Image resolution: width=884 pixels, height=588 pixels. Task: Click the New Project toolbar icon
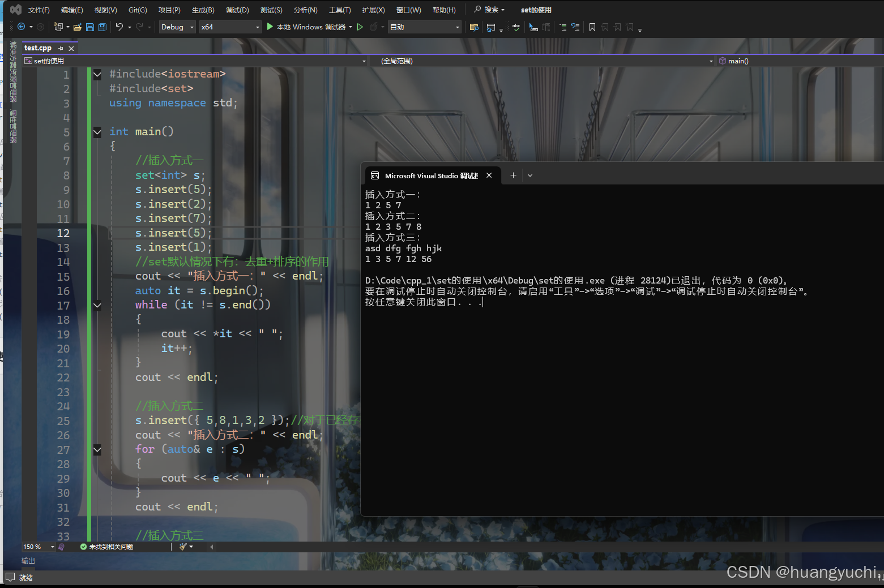tap(59, 27)
